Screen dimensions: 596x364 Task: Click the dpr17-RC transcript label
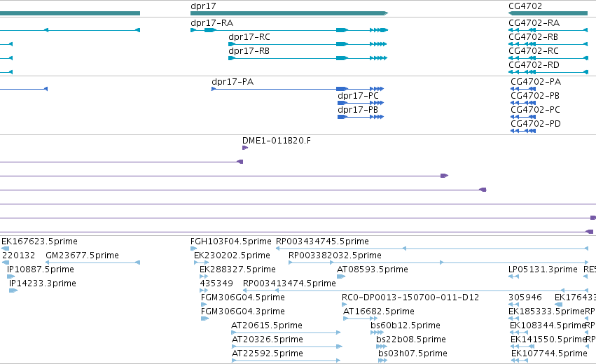point(249,37)
